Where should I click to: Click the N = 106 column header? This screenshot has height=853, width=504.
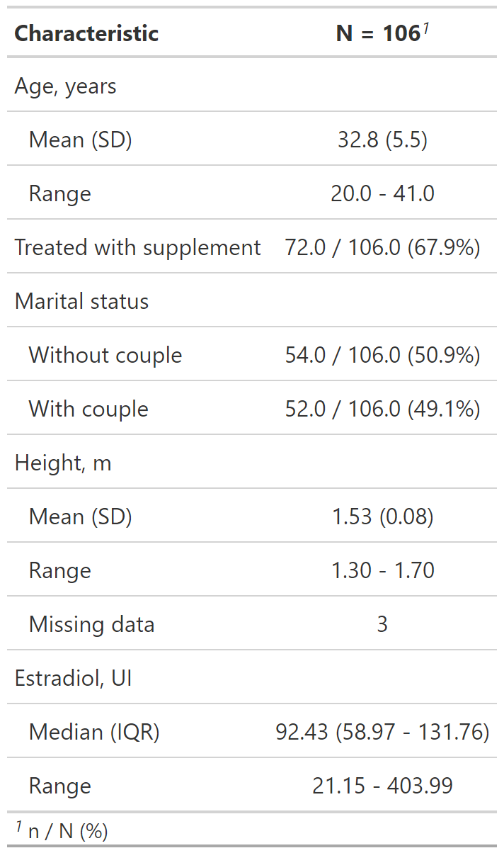coord(382,33)
